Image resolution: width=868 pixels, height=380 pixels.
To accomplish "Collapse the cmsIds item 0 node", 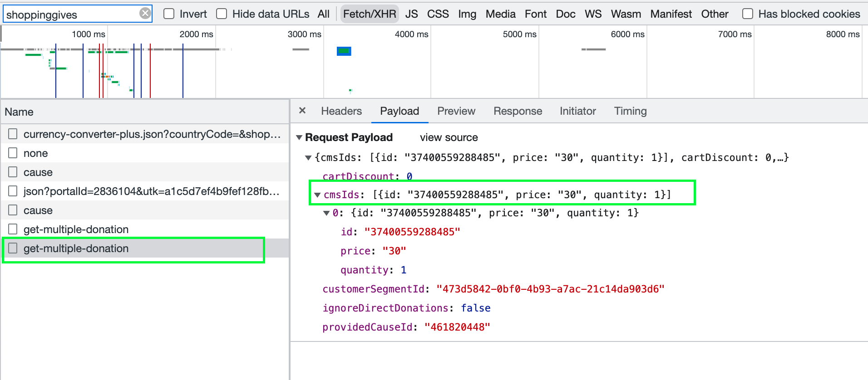I will pyautogui.click(x=326, y=213).
